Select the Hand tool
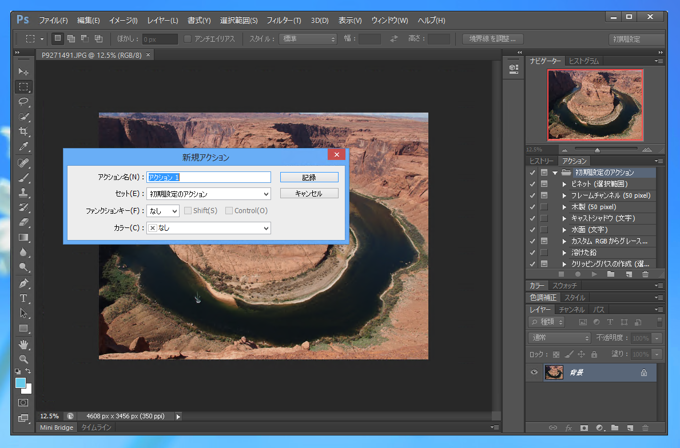680x448 pixels. 23,345
